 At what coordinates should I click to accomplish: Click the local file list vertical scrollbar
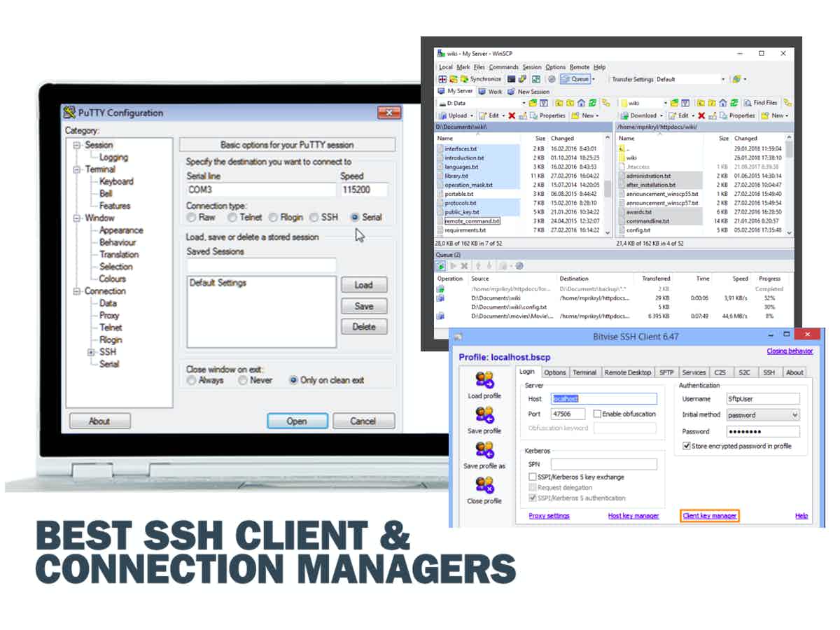point(608,189)
